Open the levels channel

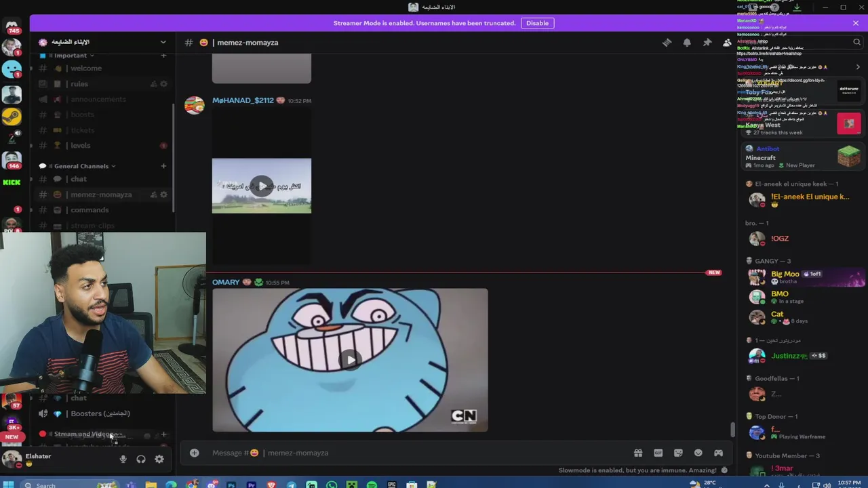[102, 146]
